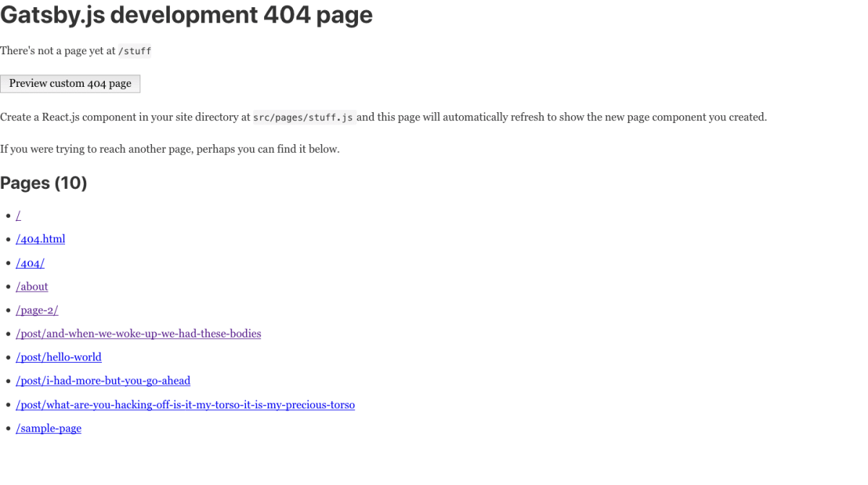Viewport: 868px width, 485px height.
Task: Open the /page-2/ link
Action: tap(37, 311)
